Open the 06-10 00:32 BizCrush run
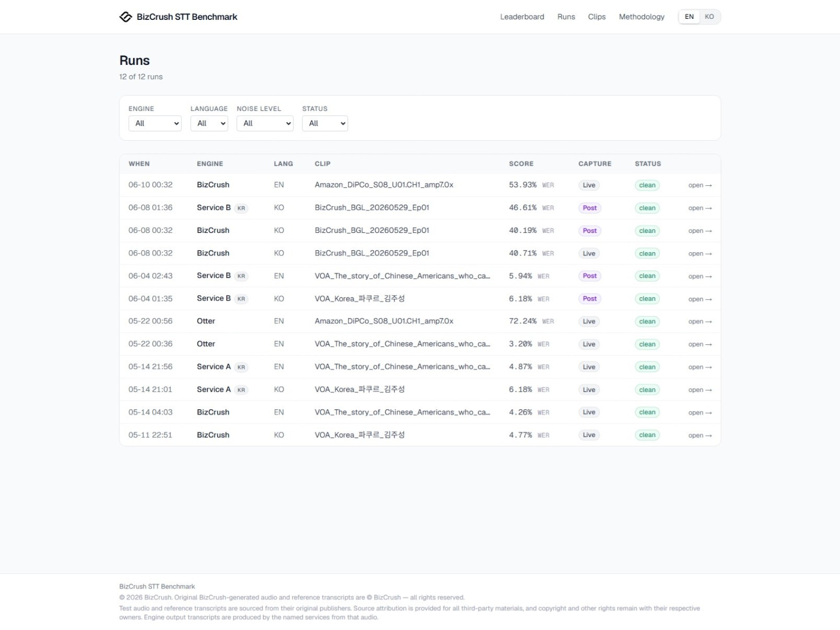This screenshot has width=840, height=630. coord(700,185)
